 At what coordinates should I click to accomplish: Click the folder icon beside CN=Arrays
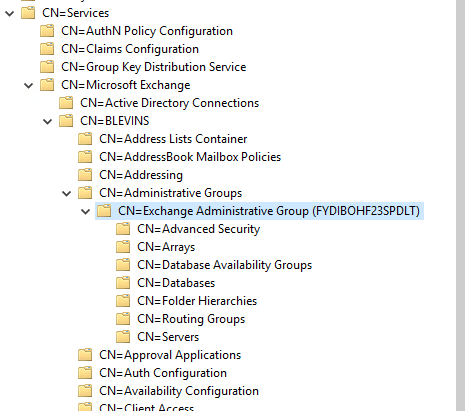point(123,247)
